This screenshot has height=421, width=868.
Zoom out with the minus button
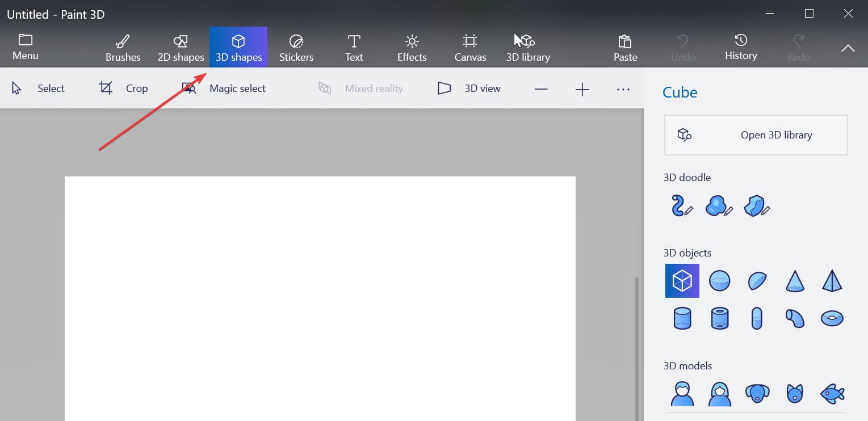click(x=541, y=89)
